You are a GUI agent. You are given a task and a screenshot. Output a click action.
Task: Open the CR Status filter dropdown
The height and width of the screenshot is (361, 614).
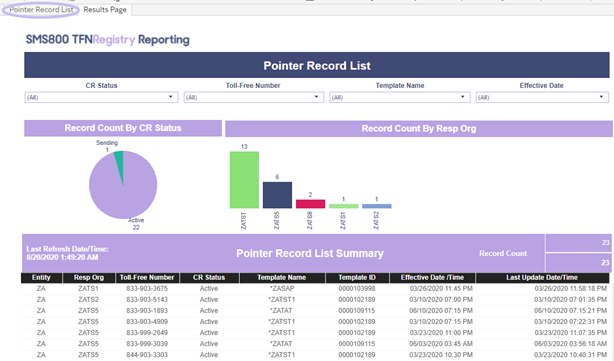coord(101,97)
